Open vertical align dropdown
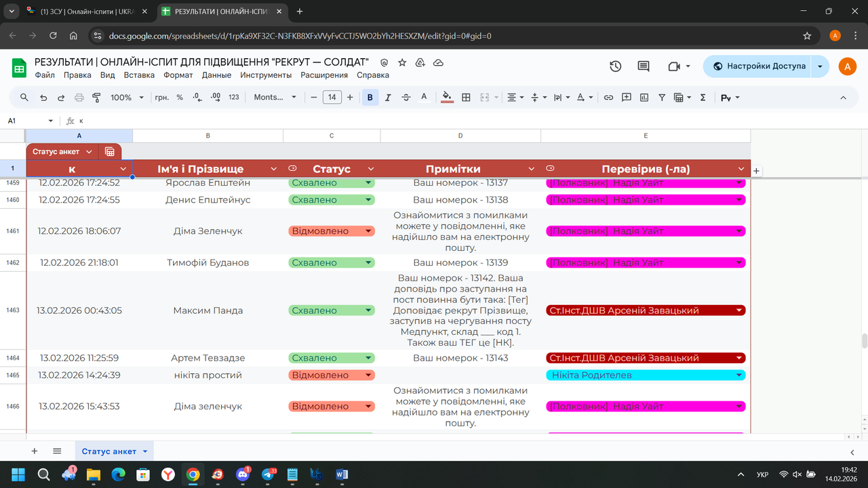The image size is (868, 488). [x=538, y=98]
